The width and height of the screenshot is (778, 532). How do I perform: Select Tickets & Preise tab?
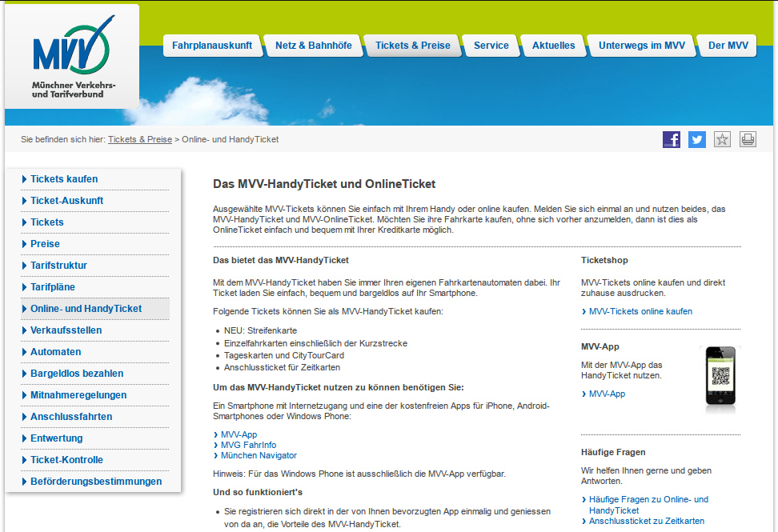[413, 46]
